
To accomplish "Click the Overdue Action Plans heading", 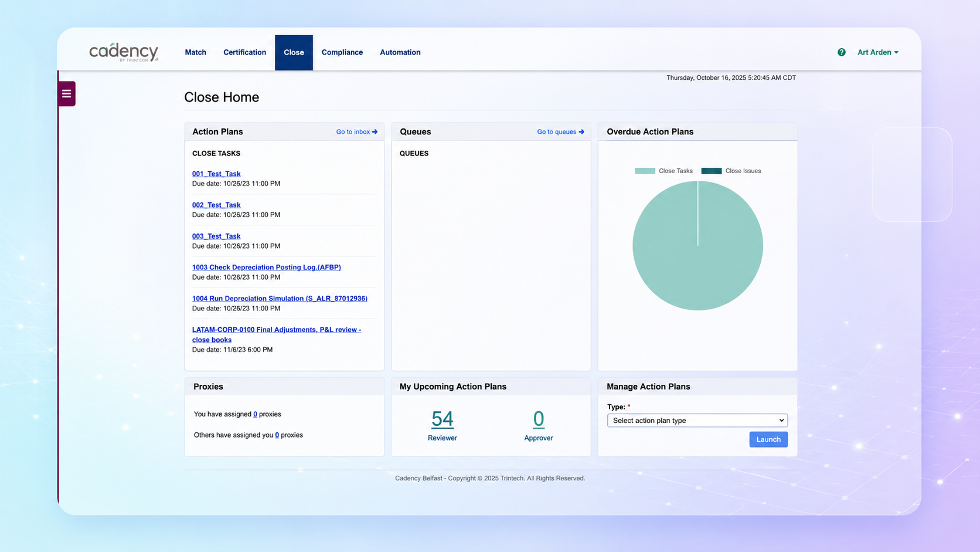I will pos(650,132).
